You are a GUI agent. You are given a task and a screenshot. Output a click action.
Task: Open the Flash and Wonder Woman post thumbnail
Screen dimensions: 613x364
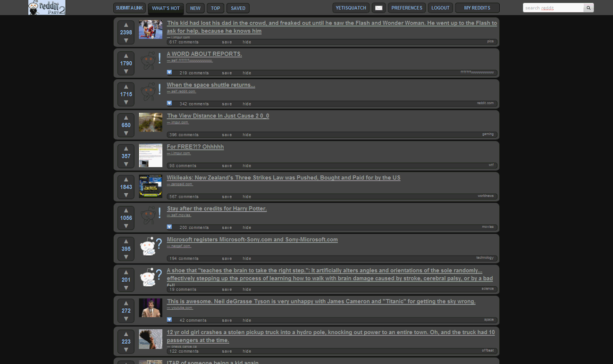click(151, 29)
